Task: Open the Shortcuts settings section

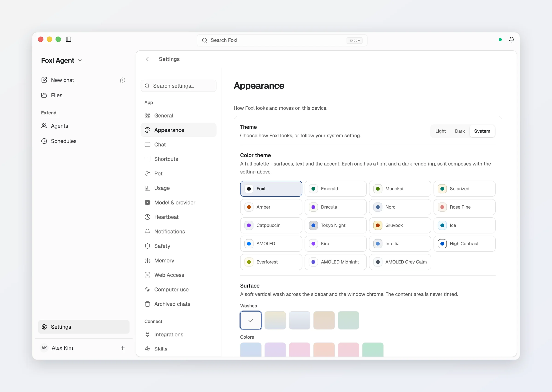Action: [178, 159]
